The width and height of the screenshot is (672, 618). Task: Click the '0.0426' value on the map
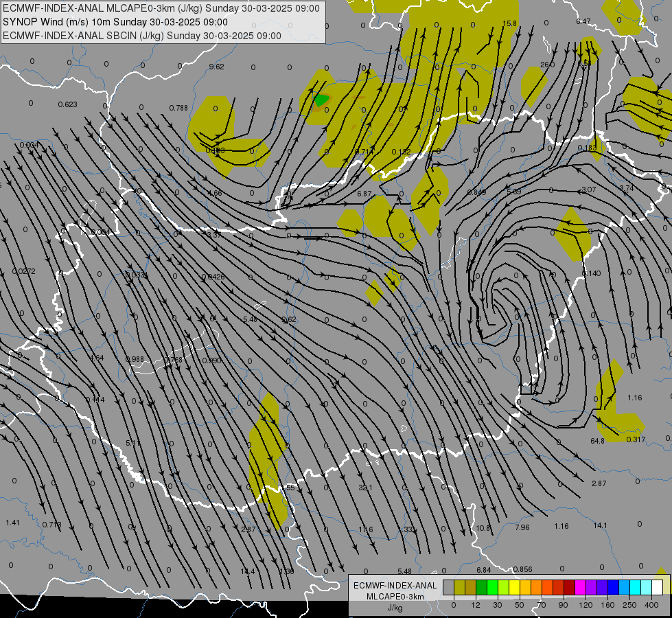pos(213,277)
